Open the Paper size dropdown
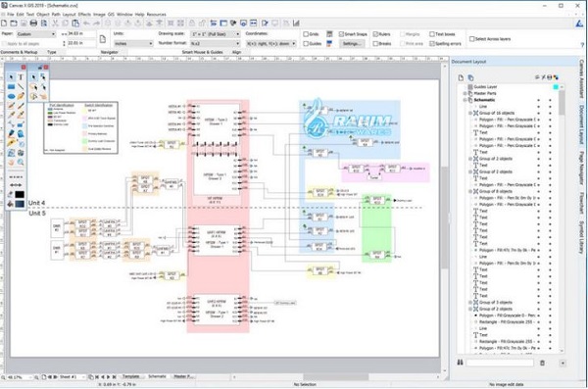 pos(36,34)
